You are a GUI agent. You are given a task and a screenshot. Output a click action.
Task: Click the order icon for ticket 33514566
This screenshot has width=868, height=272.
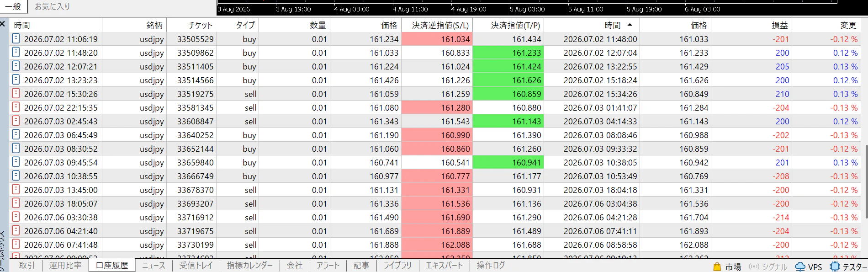16,80
